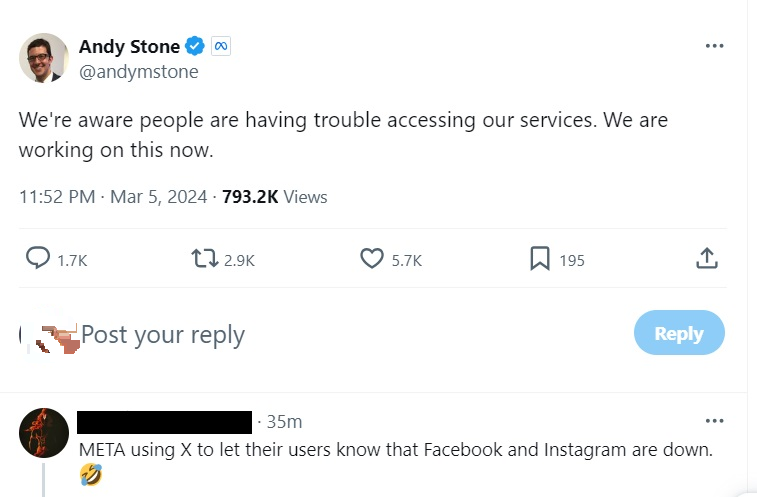Click Andy Stone's profile picture

tap(44, 58)
